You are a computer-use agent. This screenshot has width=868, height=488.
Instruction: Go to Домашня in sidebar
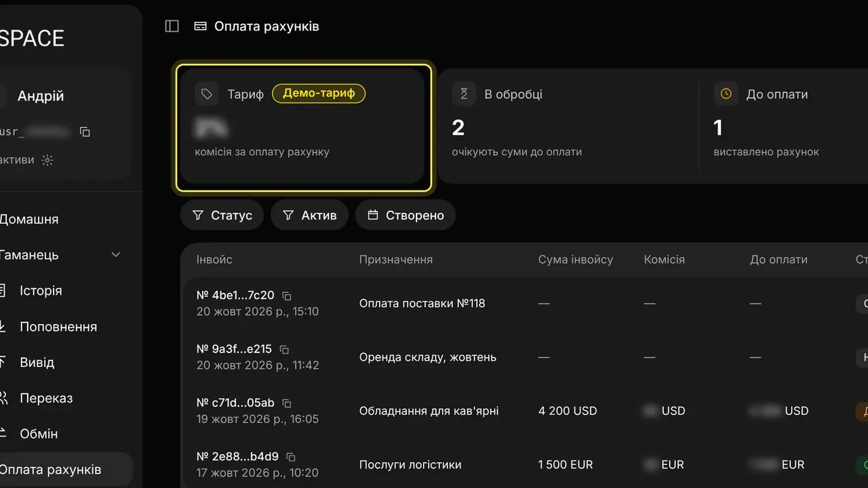[28, 219]
